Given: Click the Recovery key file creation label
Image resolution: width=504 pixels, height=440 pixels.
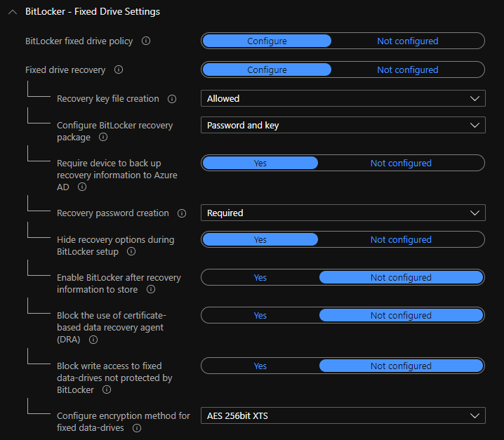Looking at the screenshot, I should click(108, 99).
